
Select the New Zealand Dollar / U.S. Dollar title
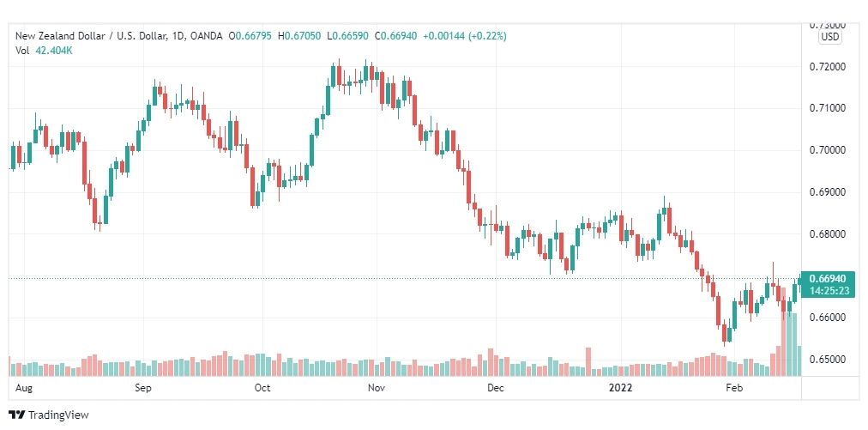tap(91, 36)
